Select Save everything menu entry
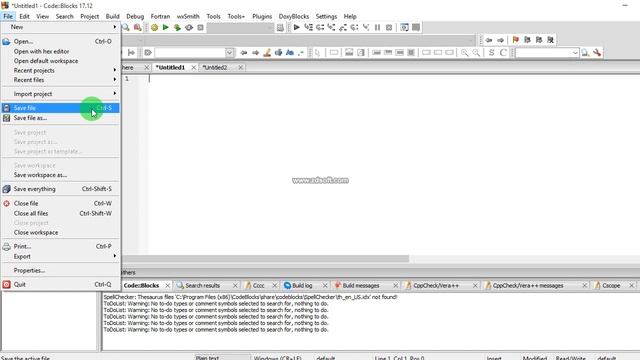The width and height of the screenshot is (640, 360). pos(60,189)
